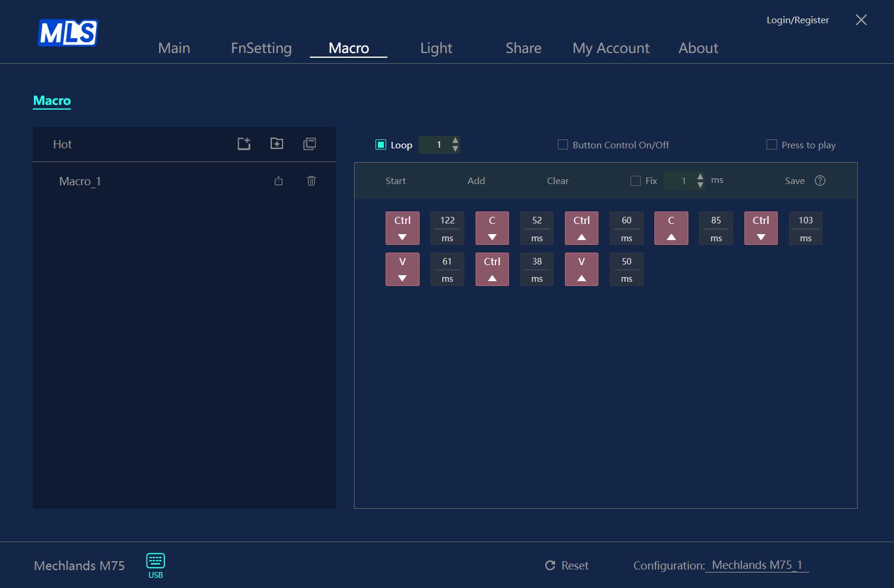Close the MLS window
Image resolution: width=894 pixels, height=588 pixels.
861,20
